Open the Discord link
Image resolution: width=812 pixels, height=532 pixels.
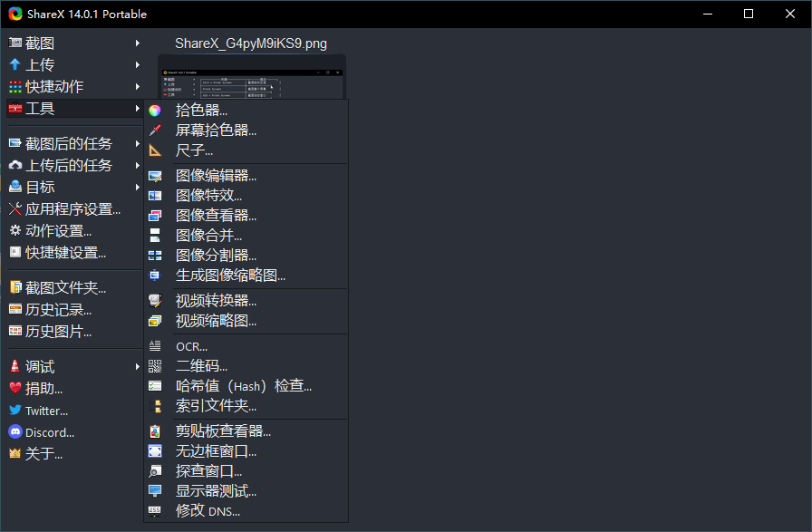(x=45, y=432)
